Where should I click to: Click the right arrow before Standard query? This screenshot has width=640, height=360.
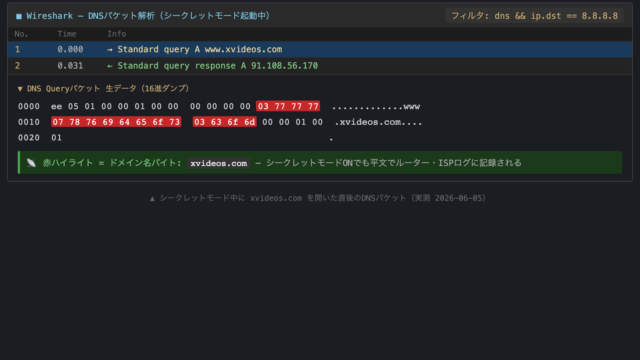coord(110,50)
